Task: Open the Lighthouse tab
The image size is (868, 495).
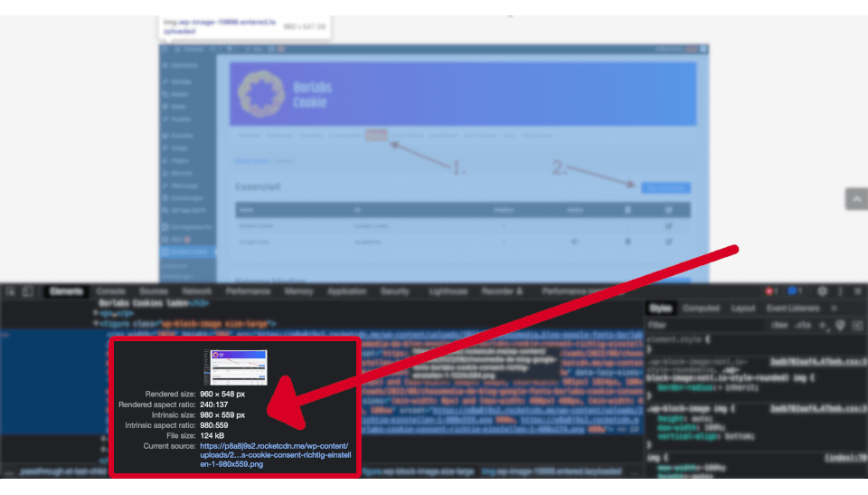Action: click(448, 291)
